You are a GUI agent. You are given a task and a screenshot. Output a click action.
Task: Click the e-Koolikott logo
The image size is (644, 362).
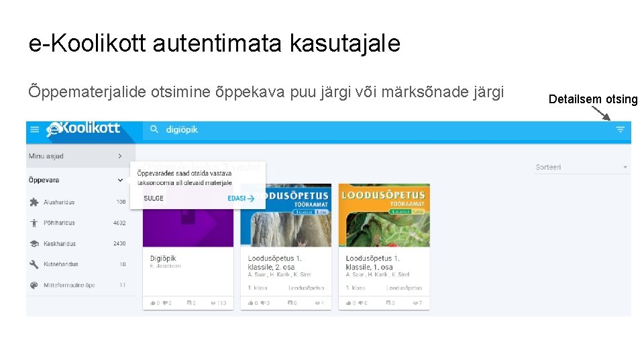pyautogui.click(x=83, y=129)
